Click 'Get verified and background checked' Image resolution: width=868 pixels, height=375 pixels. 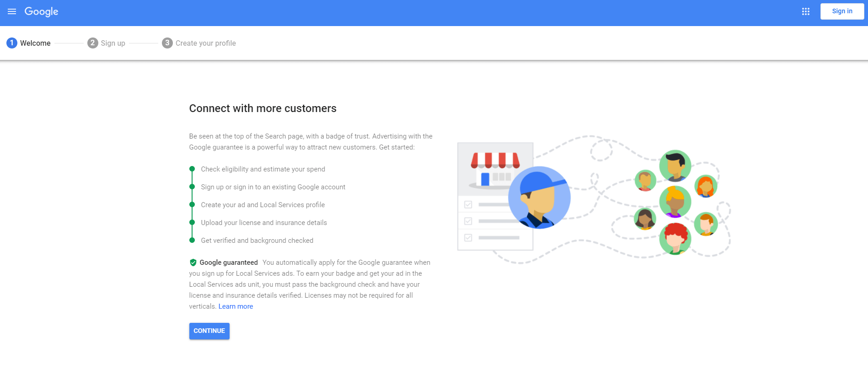pyautogui.click(x=257, y=241)
